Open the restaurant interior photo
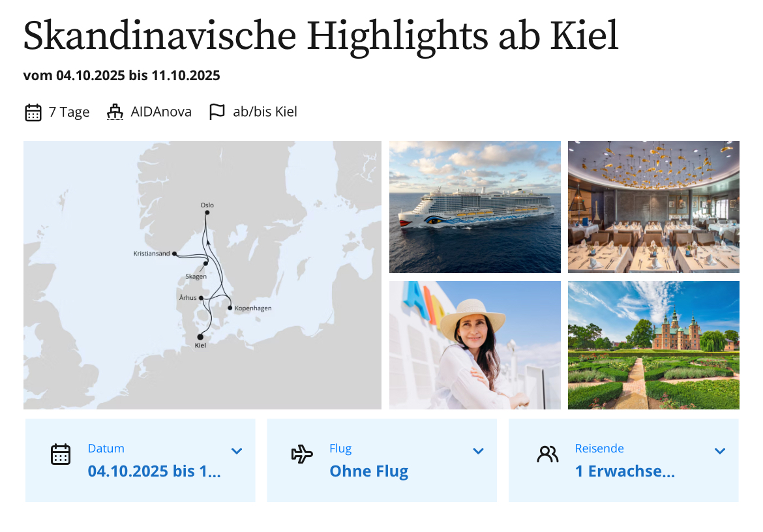Viewport: 763px width, 532px height. tap(653, 207)
